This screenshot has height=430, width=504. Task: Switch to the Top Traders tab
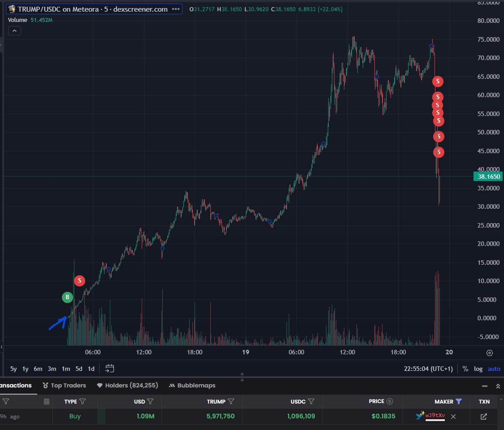[64, 385]
